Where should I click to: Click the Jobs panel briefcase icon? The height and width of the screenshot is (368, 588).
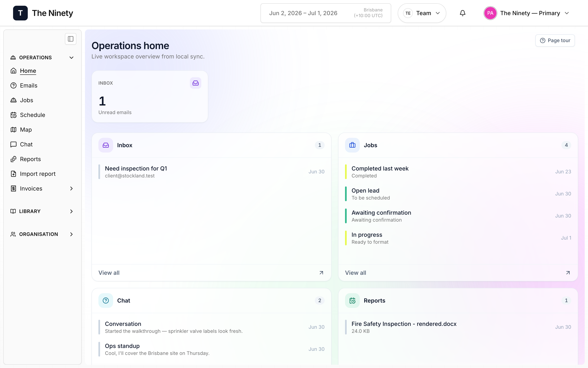352,145
